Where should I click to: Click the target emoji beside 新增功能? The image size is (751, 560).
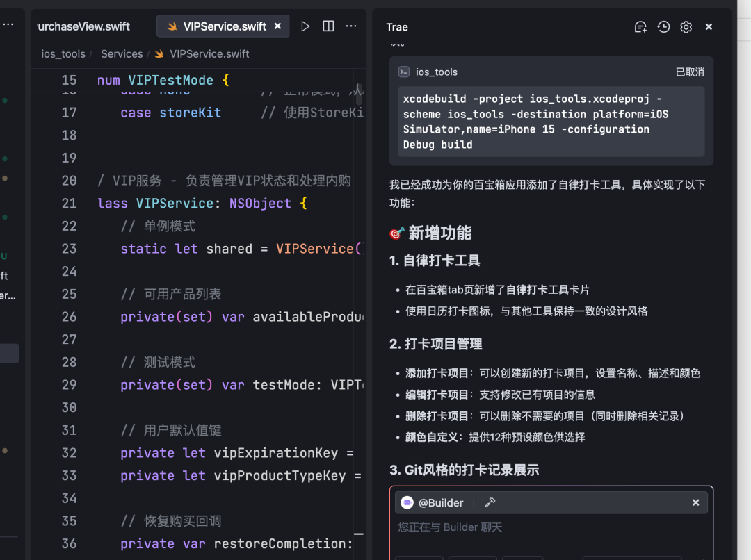click(396, 233)
